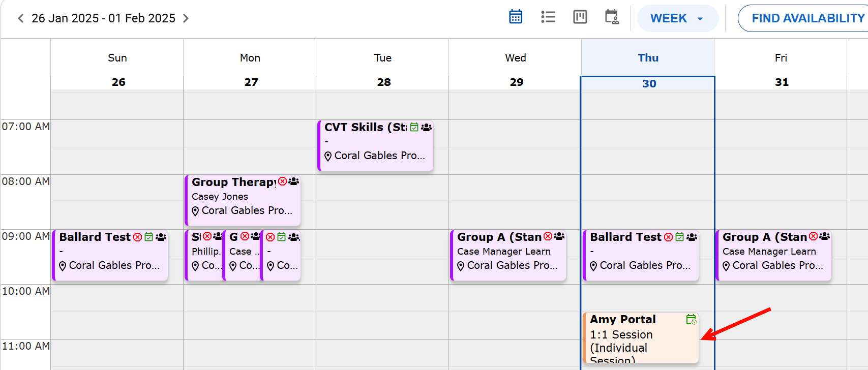Switch to the list view icon
868x370 pixels.
click(x=548, y=17)
